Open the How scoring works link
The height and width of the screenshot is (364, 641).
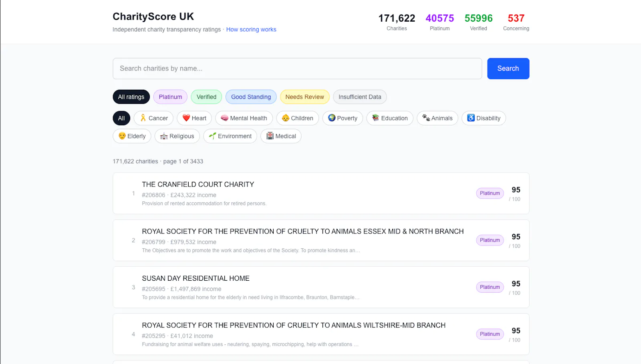(251, 30)
